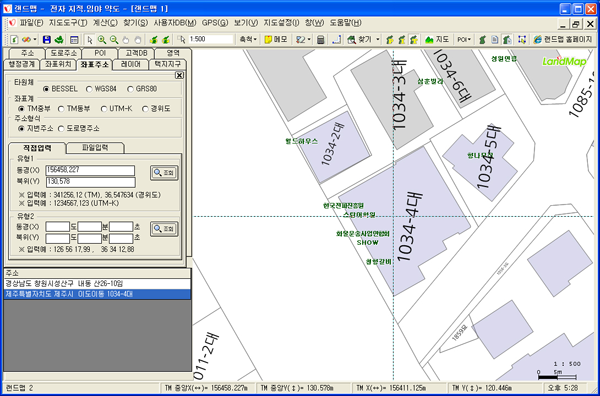The image size is (600, 396).
Task: Click the first green-yellow map navigation icon
Action: (x=153, y=39)
